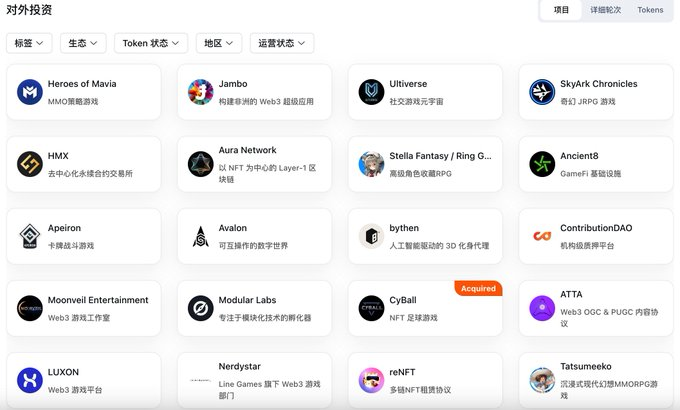This screenshot has width=680, height=410.
Task: Click the Aura Network logo icon
Action: coord(200,164)
